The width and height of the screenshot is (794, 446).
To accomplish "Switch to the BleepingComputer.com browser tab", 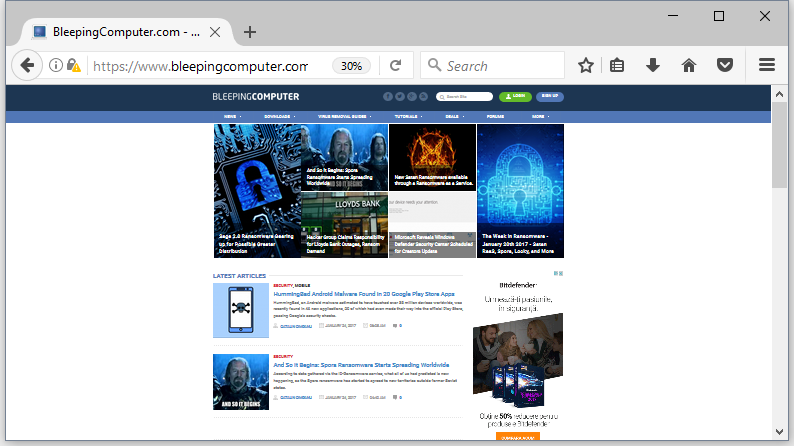I will tap(120, 32).
